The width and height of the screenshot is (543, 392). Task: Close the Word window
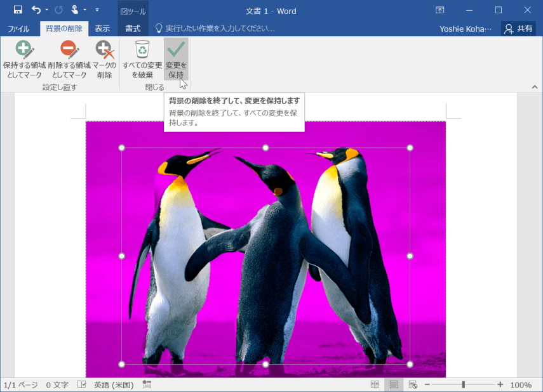(527, 10)
